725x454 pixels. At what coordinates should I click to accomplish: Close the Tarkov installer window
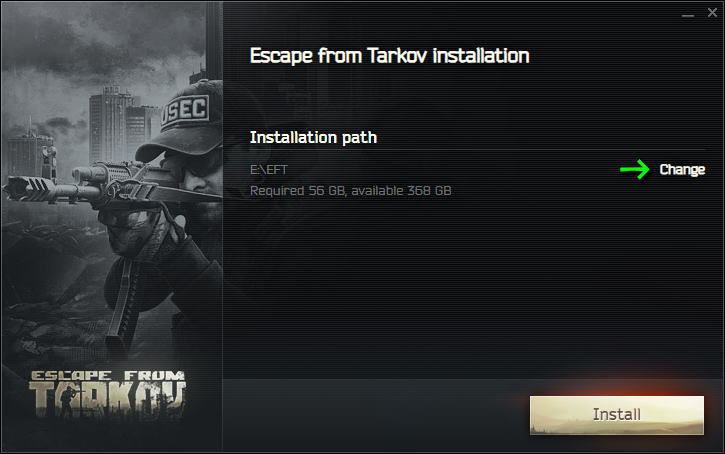[713, 12]
